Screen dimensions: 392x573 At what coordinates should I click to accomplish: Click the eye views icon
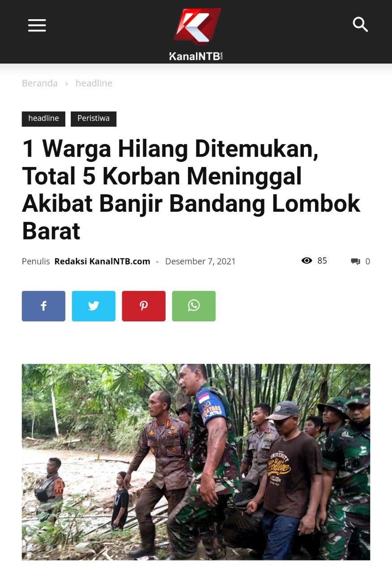(x=307, y=261)
